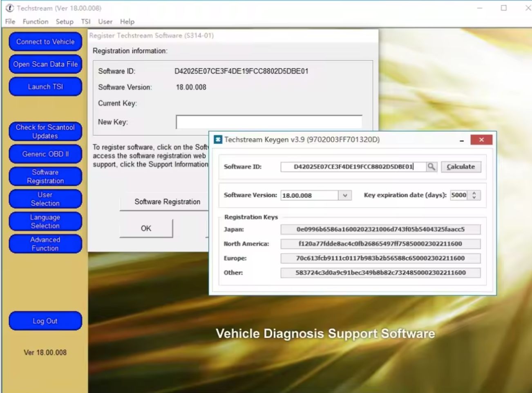
Task: Click the Europe registration key field
Action: pos(380,258)
